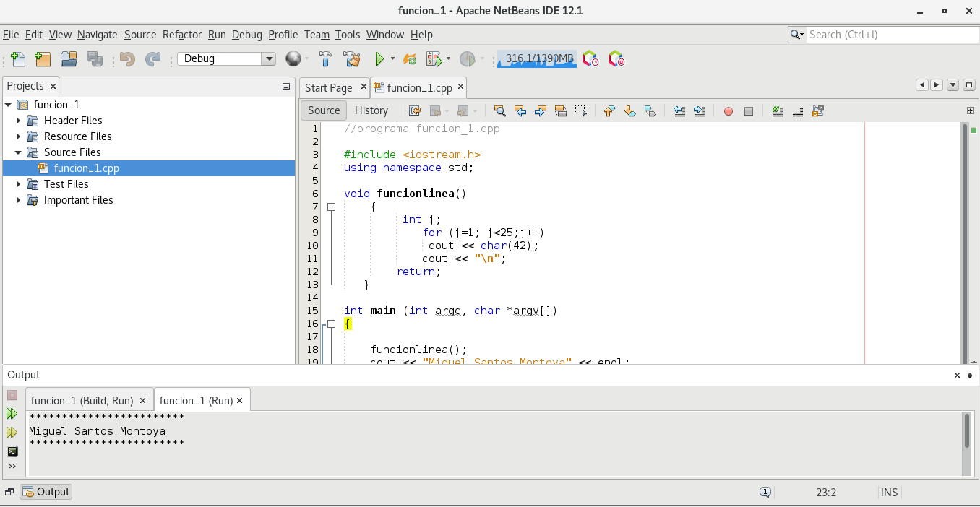Open the Refactor menu
Viewport: 980px width, 507px height.
(182, 35)
